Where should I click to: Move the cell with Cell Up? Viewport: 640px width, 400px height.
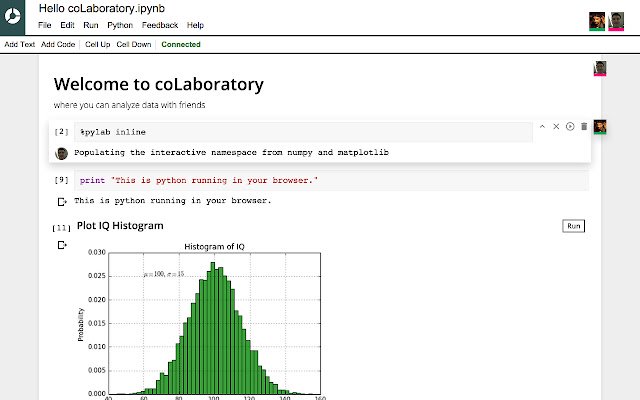[x=98, y=44]
